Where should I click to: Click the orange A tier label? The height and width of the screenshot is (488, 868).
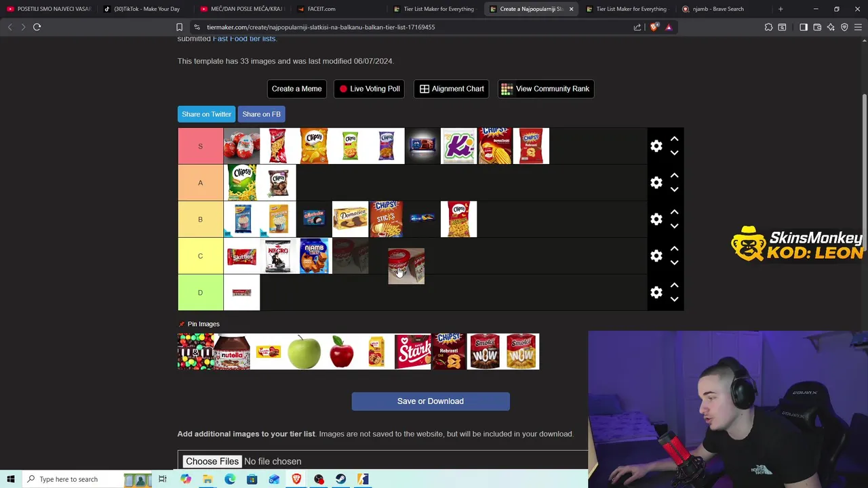[x=200, y=182]
